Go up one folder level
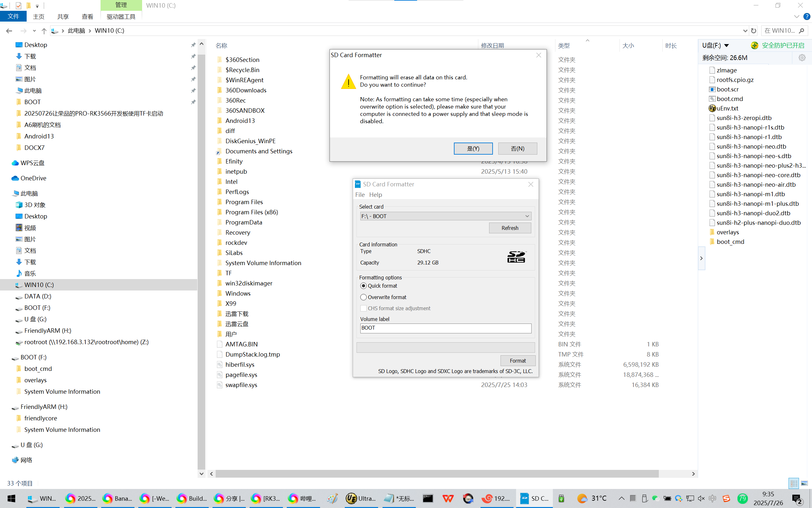The height and width of the screenshot is (508, 812). click(44, 30)
